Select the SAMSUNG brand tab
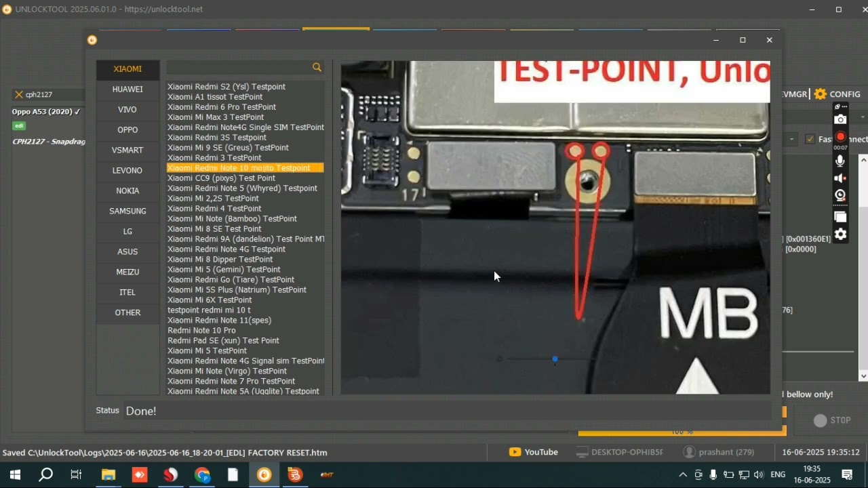This screenshot has width=868, height=488. tap(127, 211)
